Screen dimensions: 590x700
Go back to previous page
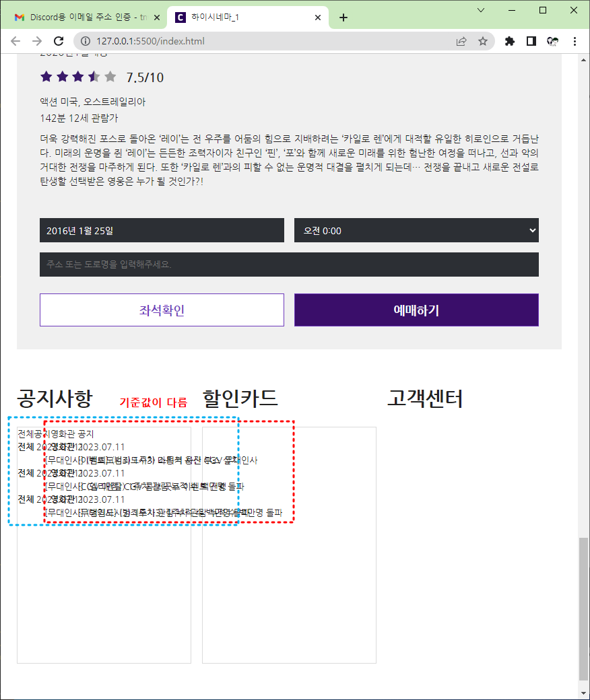pos(15,41)
